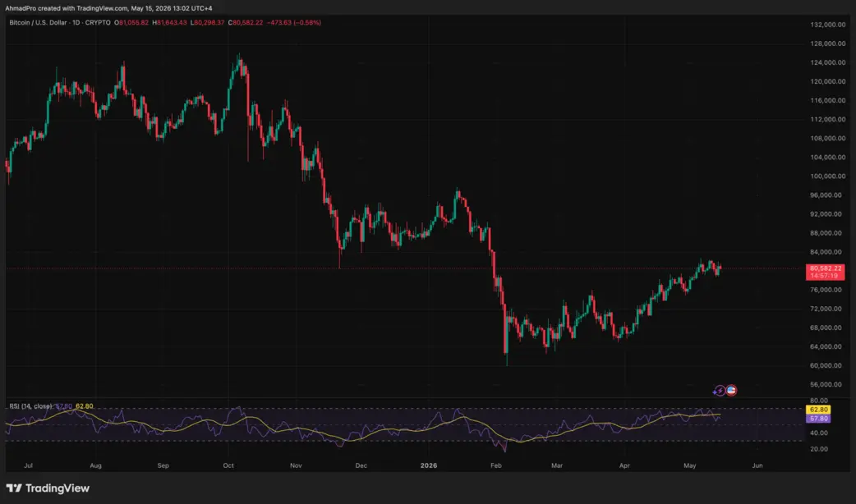This screenshot has width=856, height=504.
Task: Click the red 80,582.22 current price label
Action: point(826,268)
